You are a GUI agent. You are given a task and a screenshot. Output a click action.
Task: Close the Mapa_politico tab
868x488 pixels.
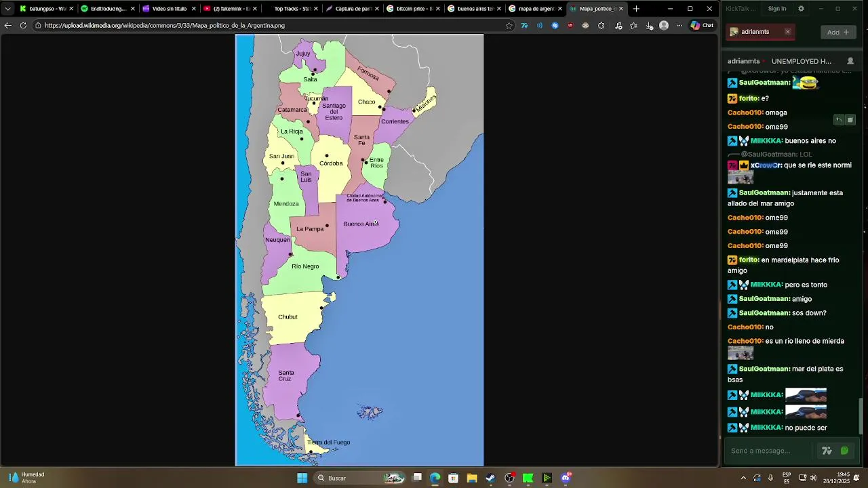tap(620, 9)
